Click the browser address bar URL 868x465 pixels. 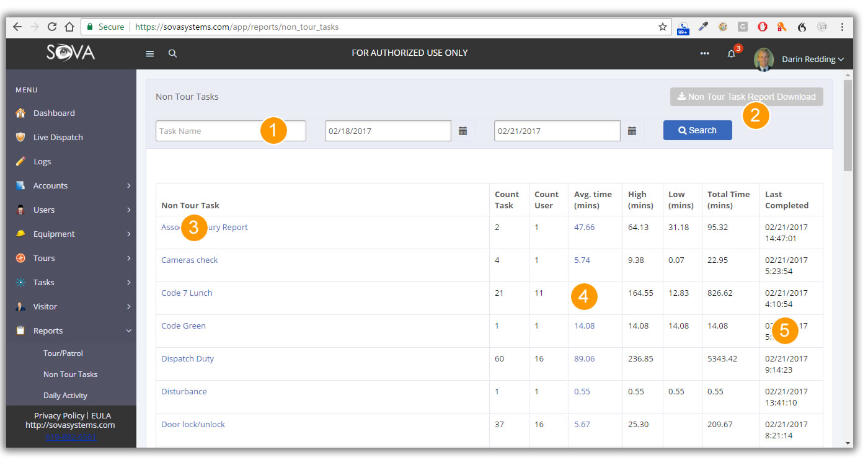point(237,27)
